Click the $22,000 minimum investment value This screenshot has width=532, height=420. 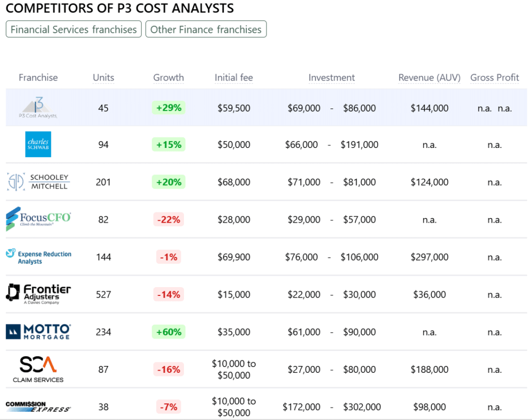point(304,294)
